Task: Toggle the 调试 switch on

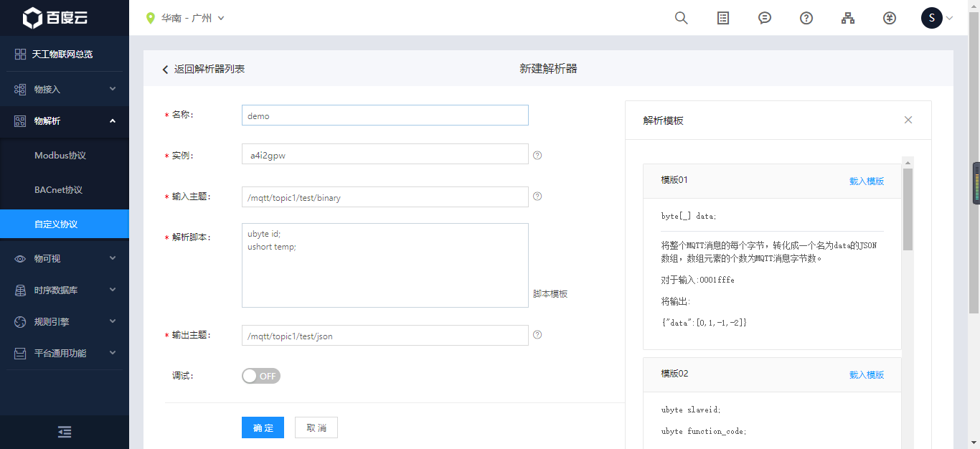Action: click(x=261, y=376)
